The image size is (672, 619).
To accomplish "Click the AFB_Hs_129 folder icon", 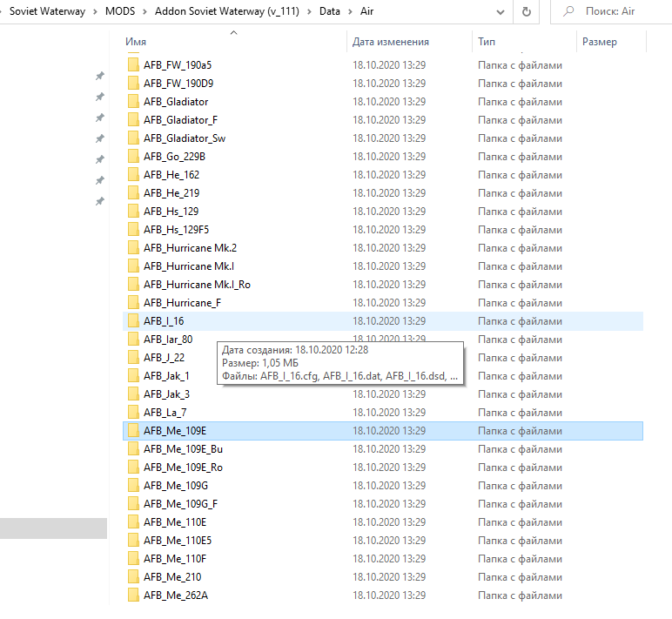I will pyautogui.click(x=133, y=212).
